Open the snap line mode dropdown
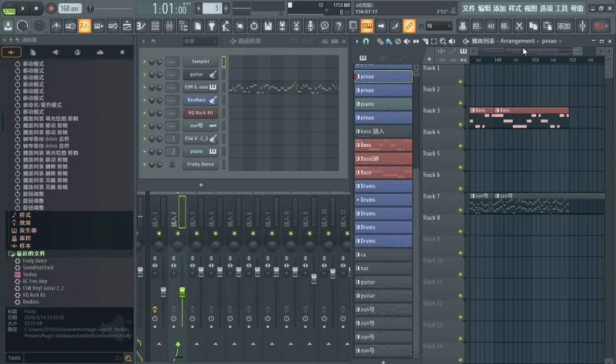 pos(438,26)
